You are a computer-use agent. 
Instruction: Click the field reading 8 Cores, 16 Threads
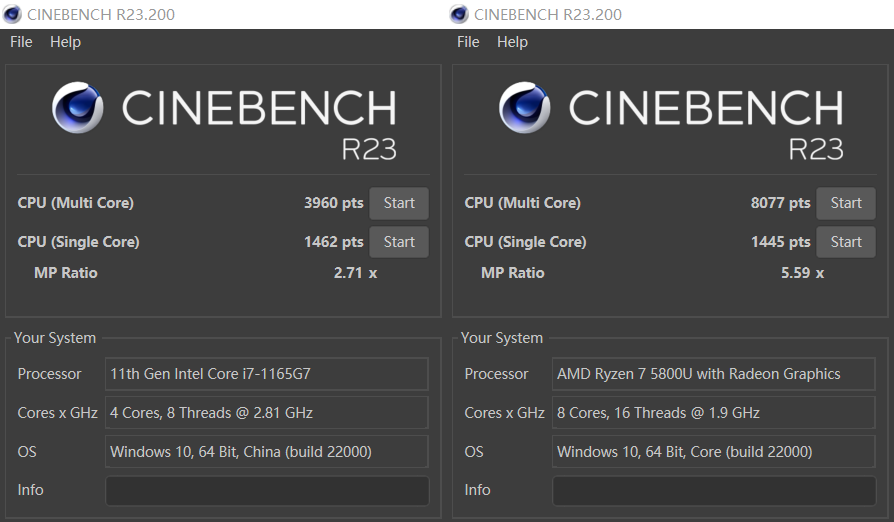(x=714, y=413)
